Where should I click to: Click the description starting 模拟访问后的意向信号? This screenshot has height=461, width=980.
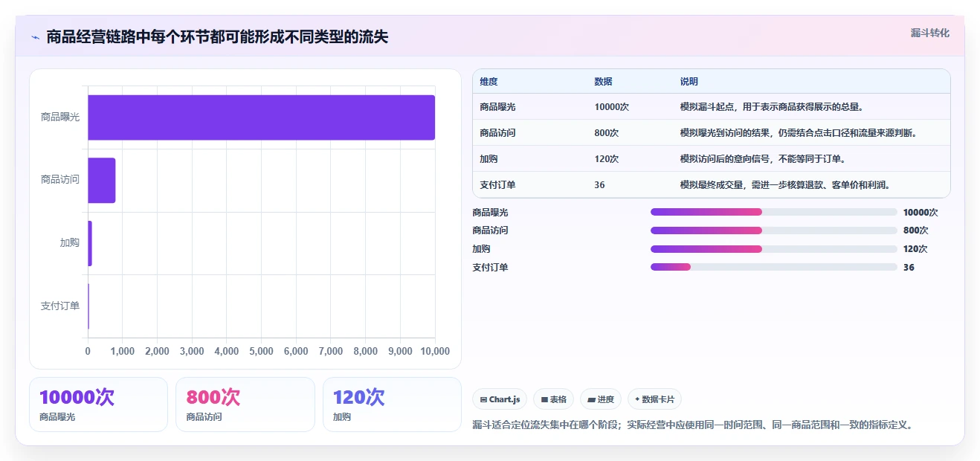pos(763,159)
